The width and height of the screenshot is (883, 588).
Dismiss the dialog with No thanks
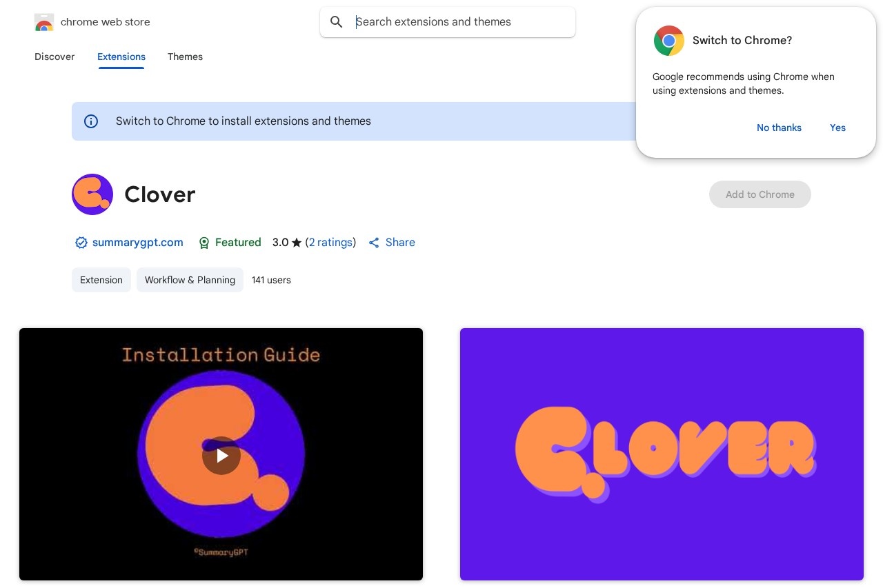(779, 128)
